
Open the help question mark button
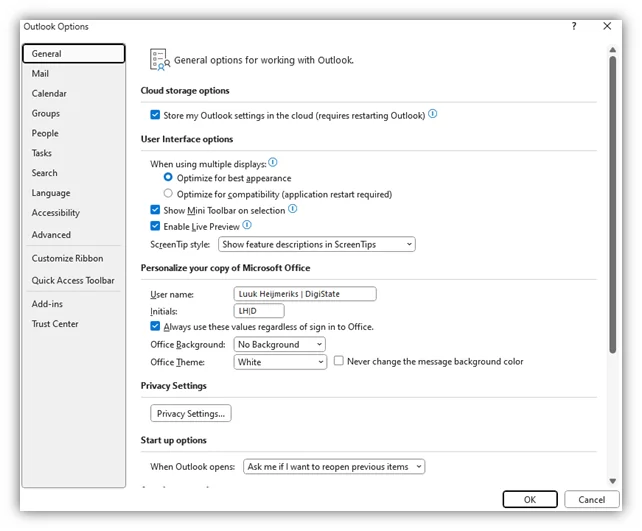(x=574, y=26)
